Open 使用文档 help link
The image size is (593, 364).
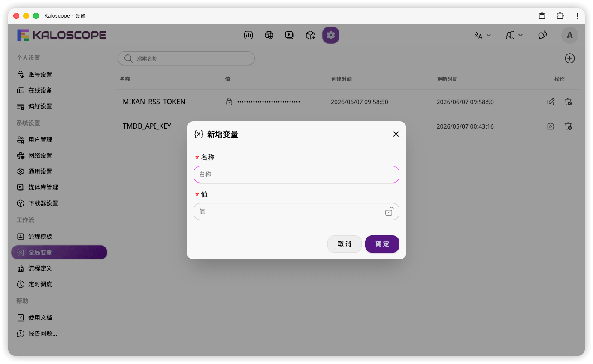pyautogui.click(x=59, y=318)
